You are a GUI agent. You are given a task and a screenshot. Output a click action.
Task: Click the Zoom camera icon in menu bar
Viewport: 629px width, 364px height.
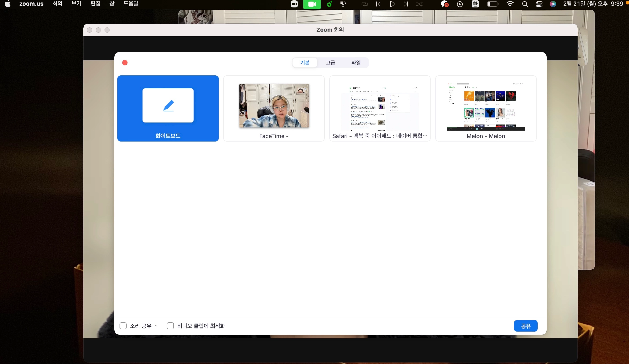click(x=294, y=4)
